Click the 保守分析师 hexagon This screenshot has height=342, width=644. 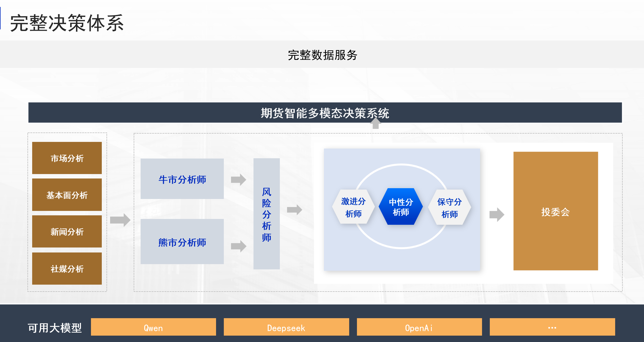coord(449,207)
